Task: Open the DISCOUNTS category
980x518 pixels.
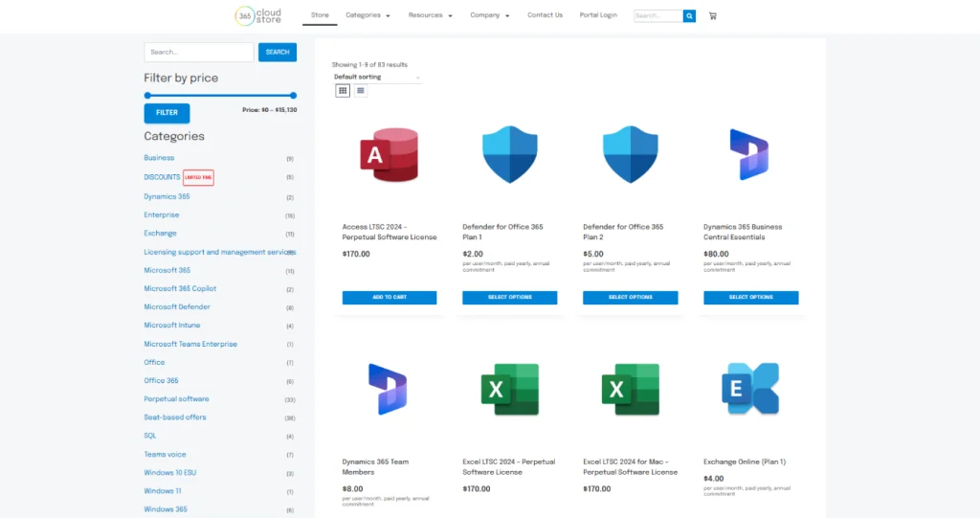Action: click(x=162, y=178)
